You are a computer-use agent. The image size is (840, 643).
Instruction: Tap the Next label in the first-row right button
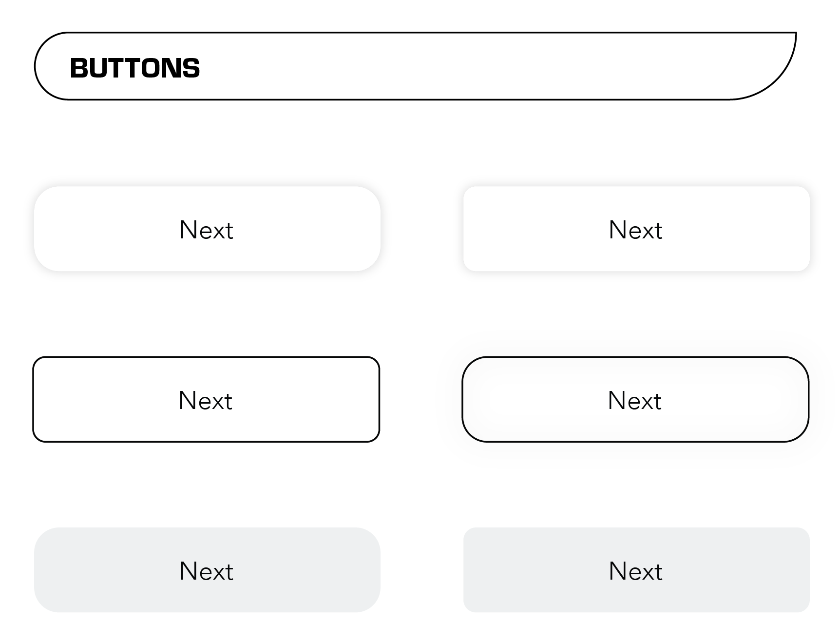pos(636,230)
